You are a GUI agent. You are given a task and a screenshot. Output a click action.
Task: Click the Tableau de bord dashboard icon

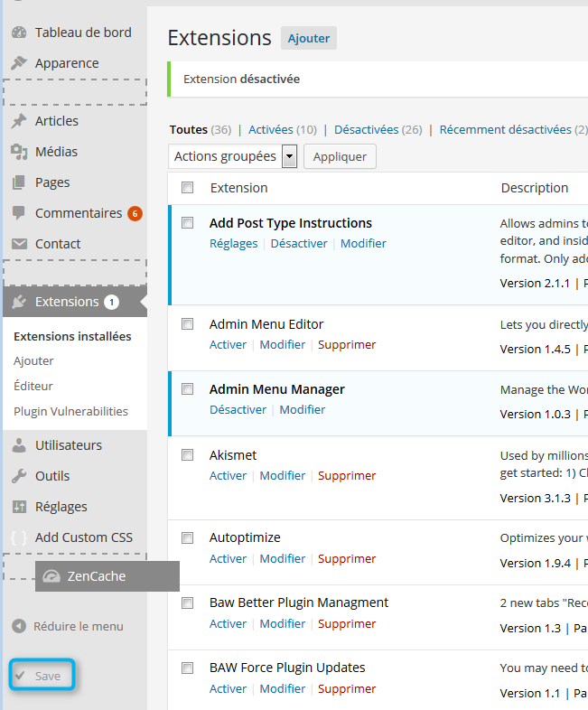[x=19, y=33]
